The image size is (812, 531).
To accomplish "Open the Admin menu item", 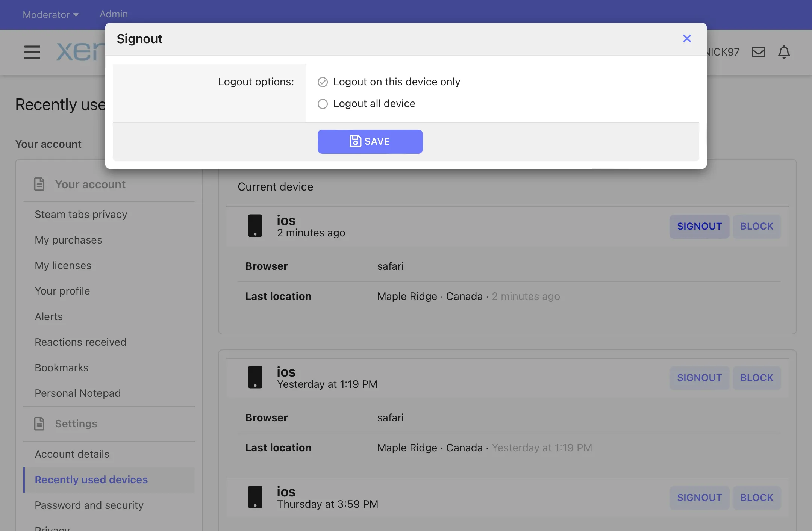I will pyautogui.click(x=114, y=14).
